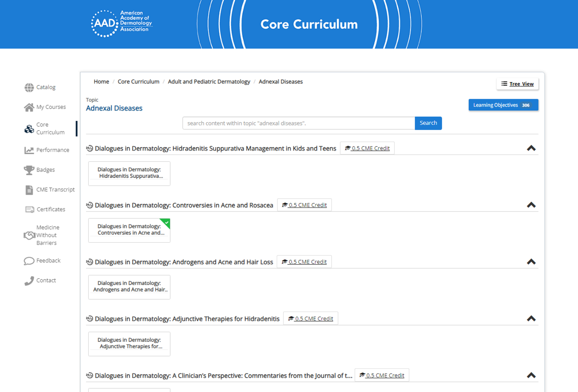Click 0.5 CME Credit for Adjunctive Therapies

311,319
